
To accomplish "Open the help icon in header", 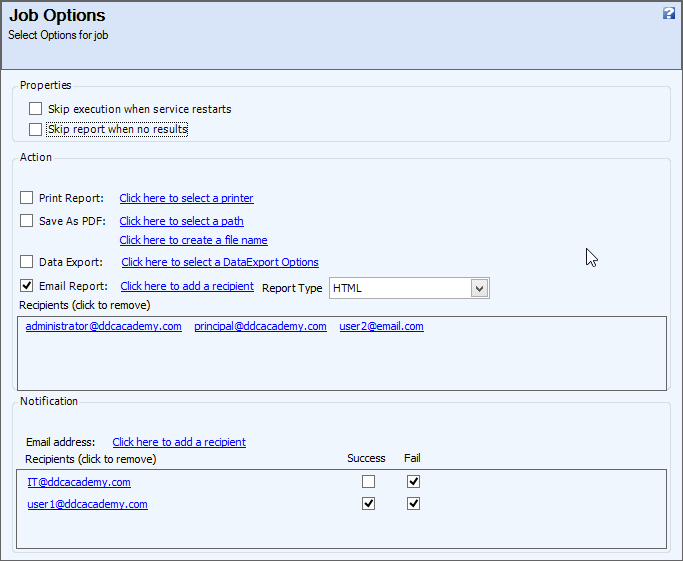I will pyautogui.click(x=669, y=14).
